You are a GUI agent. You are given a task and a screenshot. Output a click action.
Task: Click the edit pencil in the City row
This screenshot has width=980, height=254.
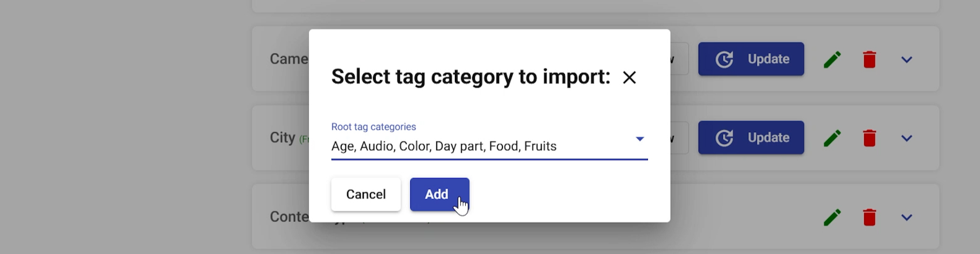click(x=832, y=138)
